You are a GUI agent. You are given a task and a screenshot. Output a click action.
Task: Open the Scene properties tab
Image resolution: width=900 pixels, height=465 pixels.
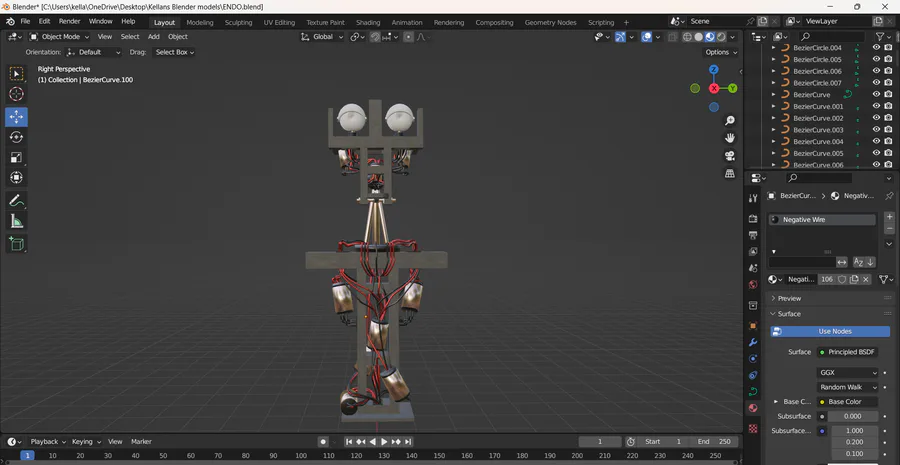click(753, 268)
